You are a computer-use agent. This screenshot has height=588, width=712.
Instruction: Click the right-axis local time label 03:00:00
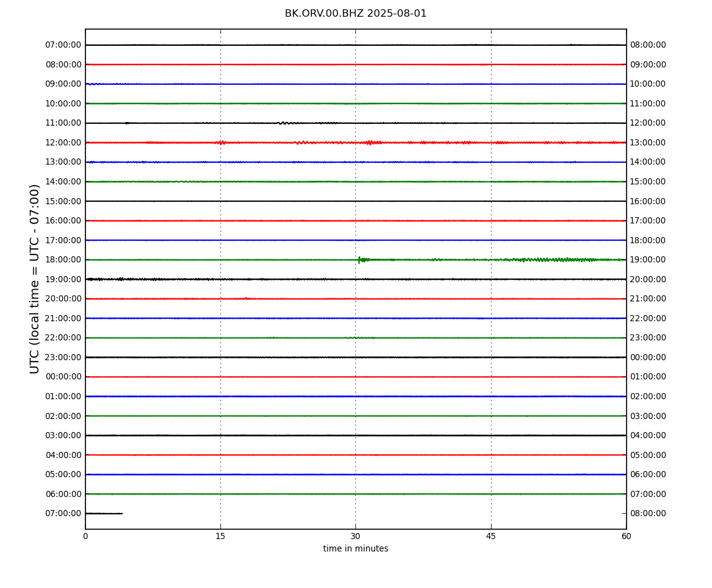pyautogui.click(x=648, y=416)
